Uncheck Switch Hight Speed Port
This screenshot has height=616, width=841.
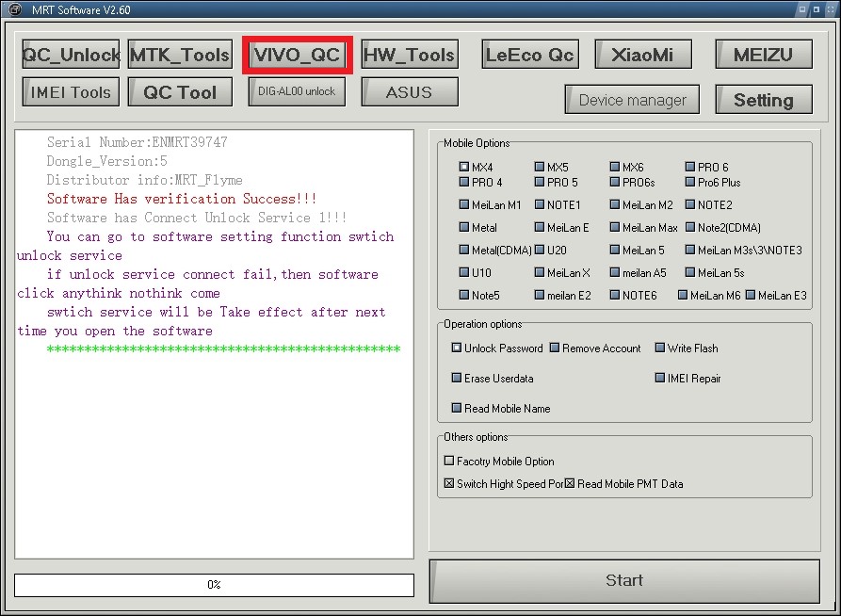(449, 483)
